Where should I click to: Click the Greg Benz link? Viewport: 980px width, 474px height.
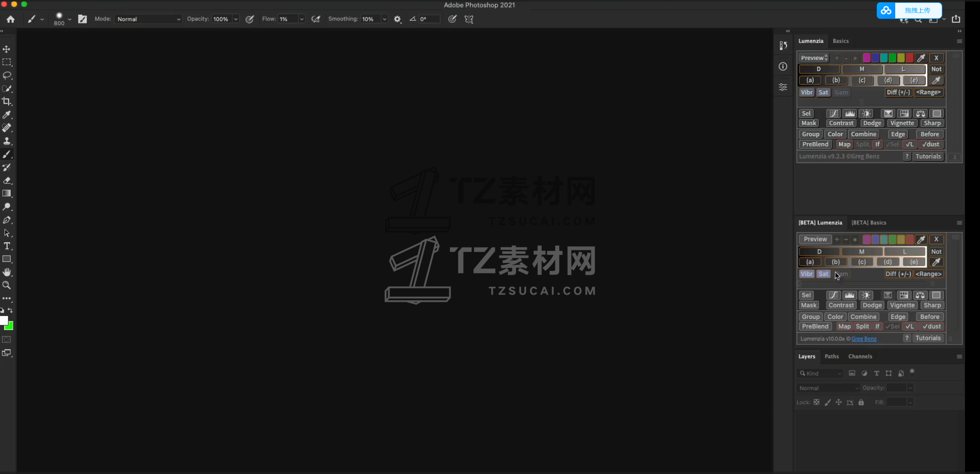[863, 339]
